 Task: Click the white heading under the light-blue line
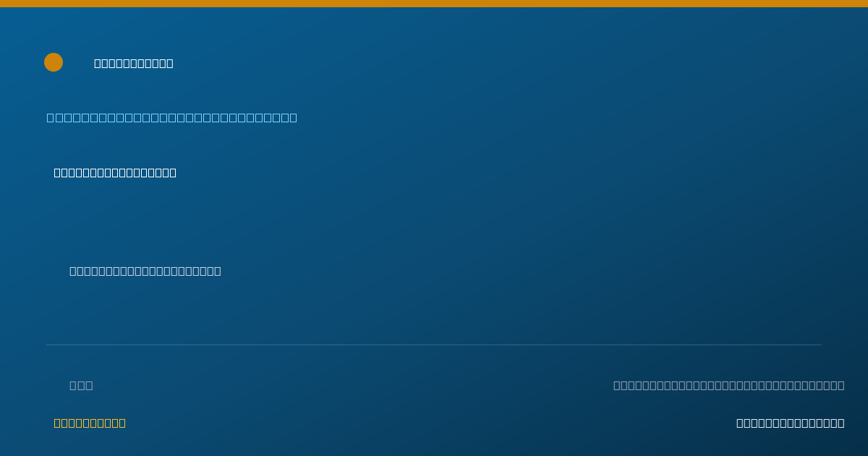click(x=115, y=172)
